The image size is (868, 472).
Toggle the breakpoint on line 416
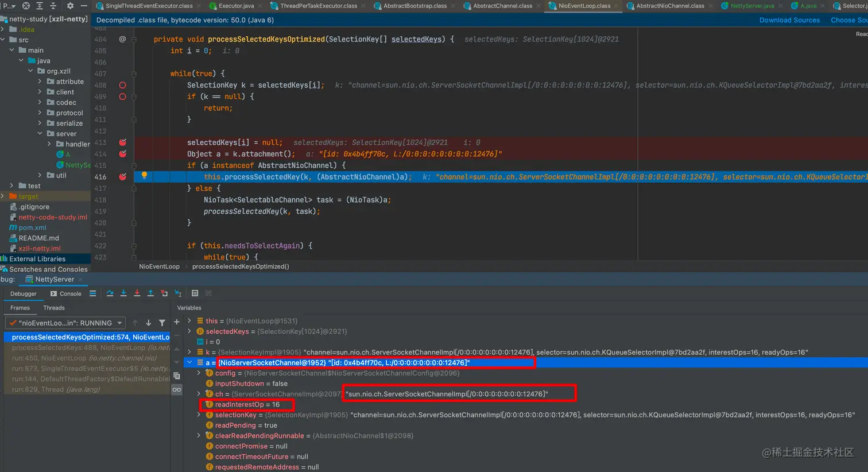pyautogui.click(x=122, y=177)
